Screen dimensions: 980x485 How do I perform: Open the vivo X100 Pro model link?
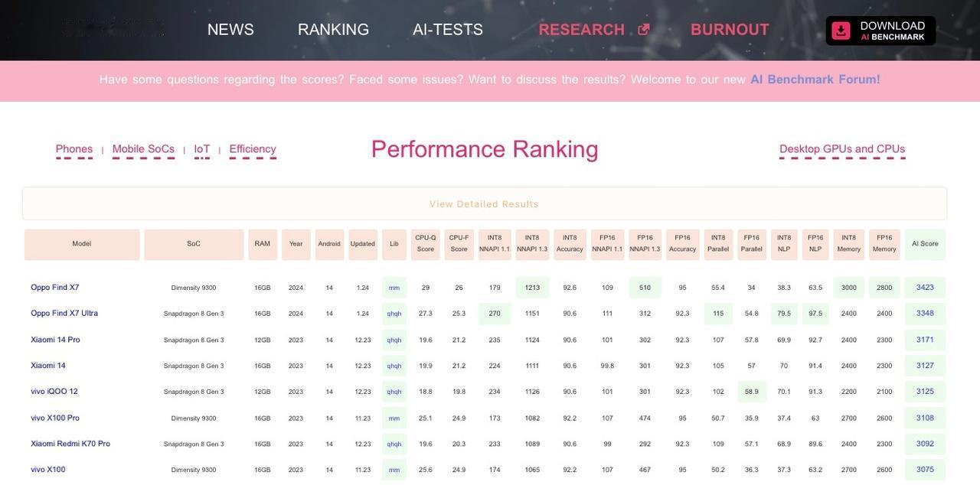click(55, 418)
